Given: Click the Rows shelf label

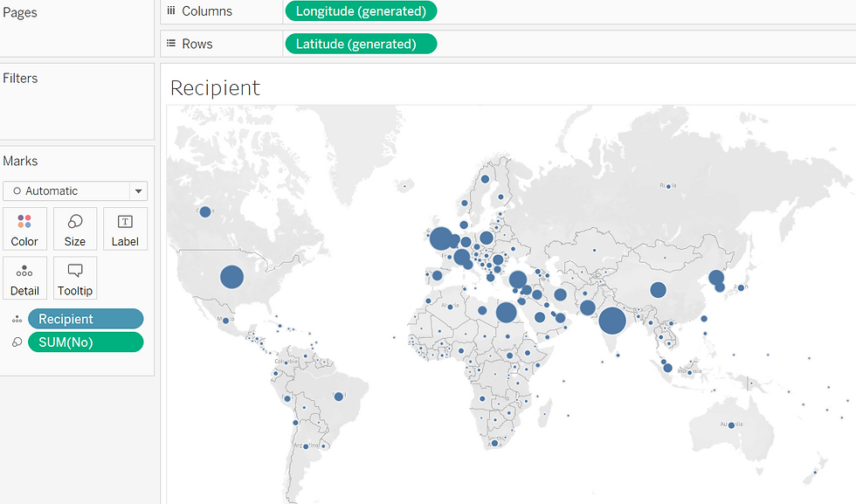Looking at the screenshot, I should point(197,45).
